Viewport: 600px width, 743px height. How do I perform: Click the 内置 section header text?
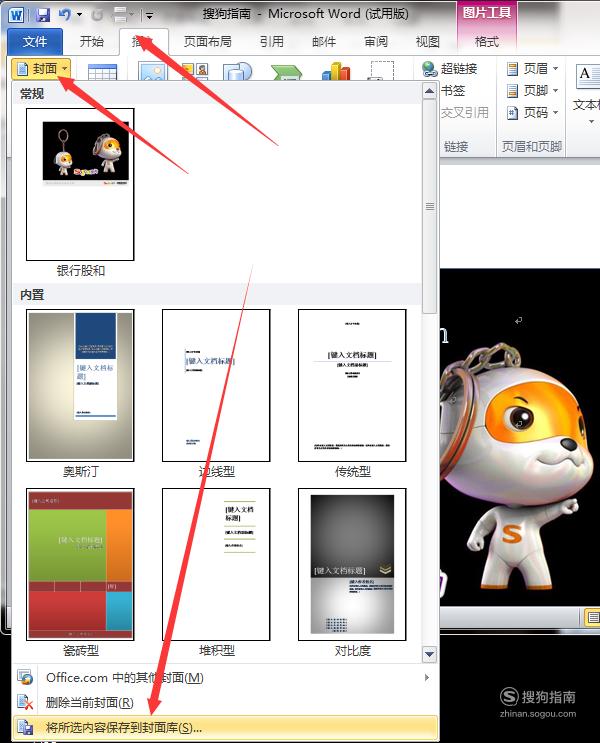32,295
